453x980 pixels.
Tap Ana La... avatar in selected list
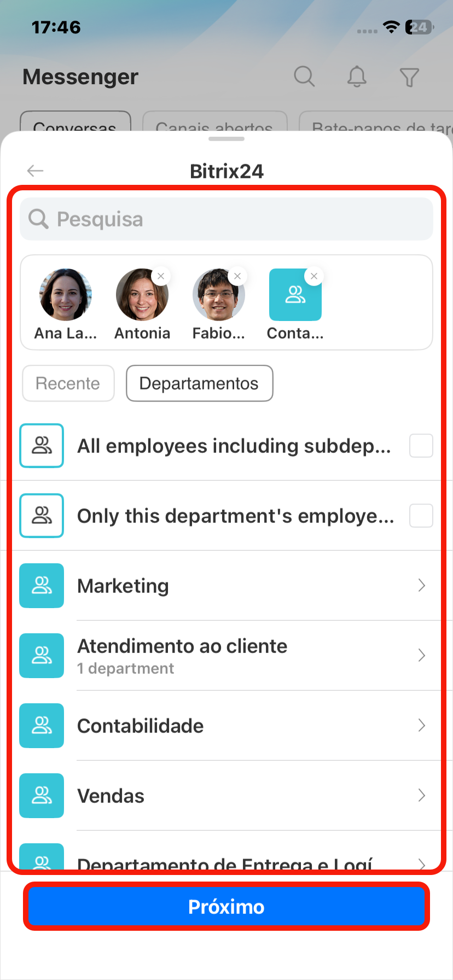[x=66, y=295]
